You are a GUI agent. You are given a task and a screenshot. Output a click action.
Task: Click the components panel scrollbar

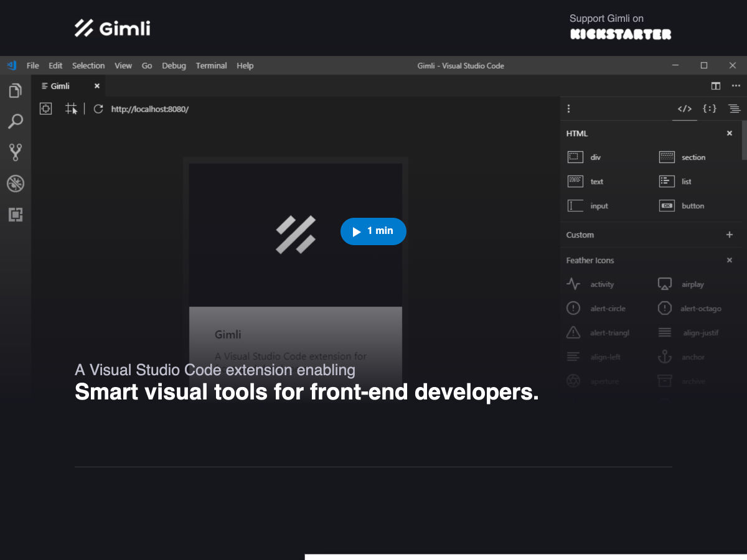click(x=744, y=140)
